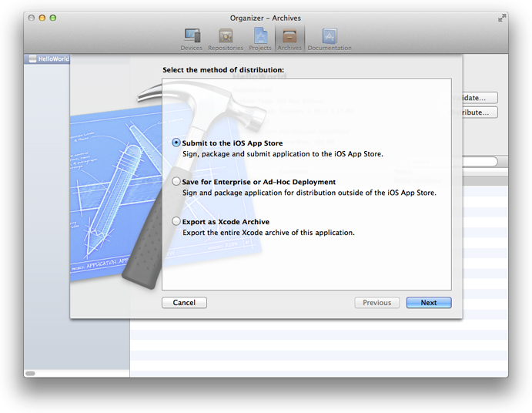Click Next to continue distribution

(429, 303)
